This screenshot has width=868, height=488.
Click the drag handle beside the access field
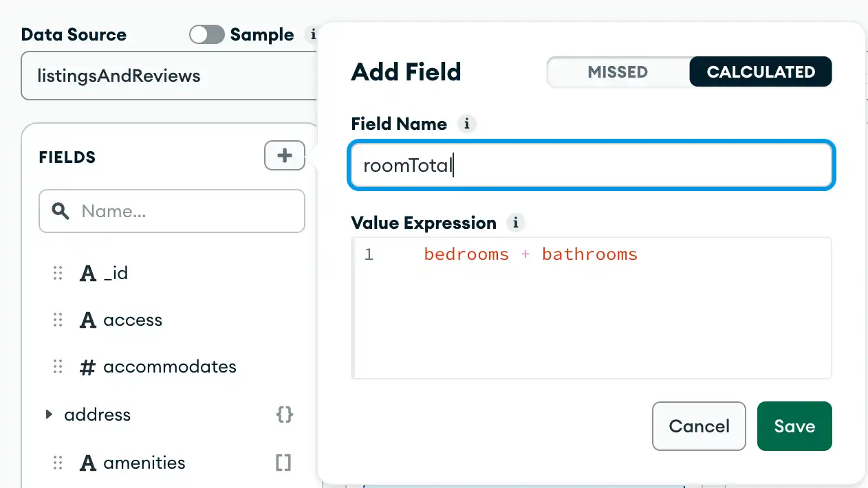point(58,320)
